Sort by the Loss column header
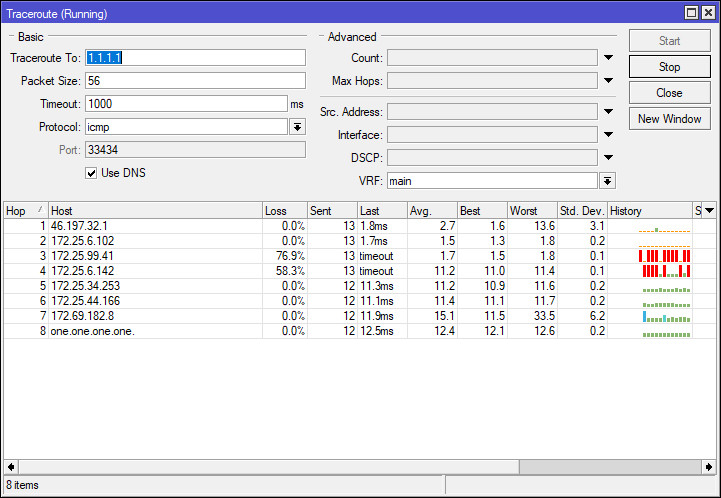Image resolution: width=721 pixels, height=498 pixels. (x=285, y=211)
